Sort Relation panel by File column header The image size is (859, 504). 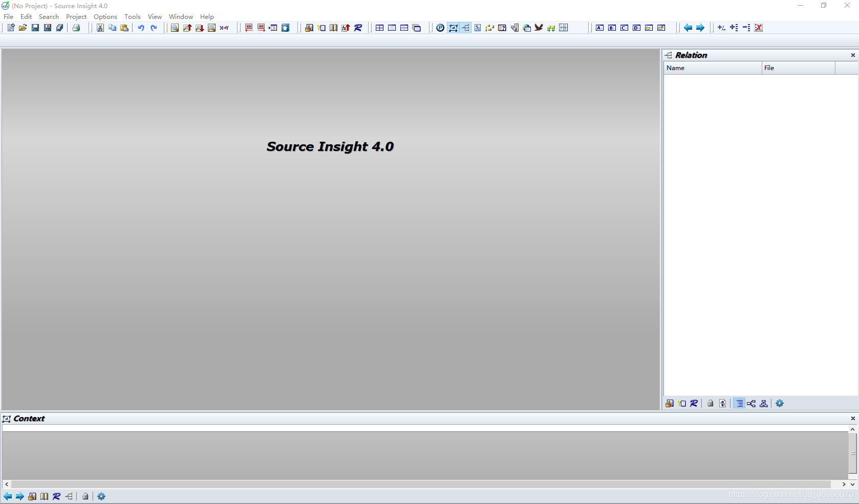pyautogui.click(x=799, y=68)
